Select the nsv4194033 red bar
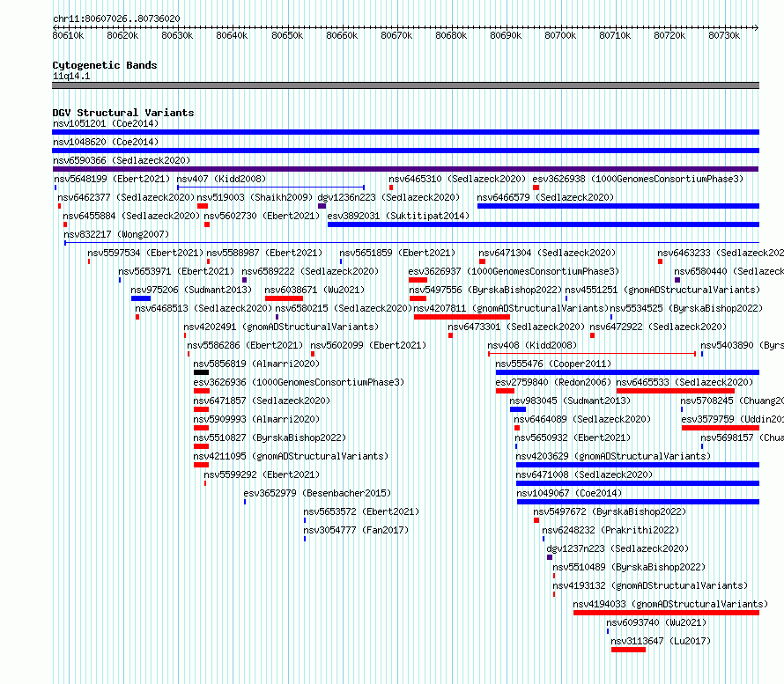Viewport: 784px width, 684px height. coord(667,613)
